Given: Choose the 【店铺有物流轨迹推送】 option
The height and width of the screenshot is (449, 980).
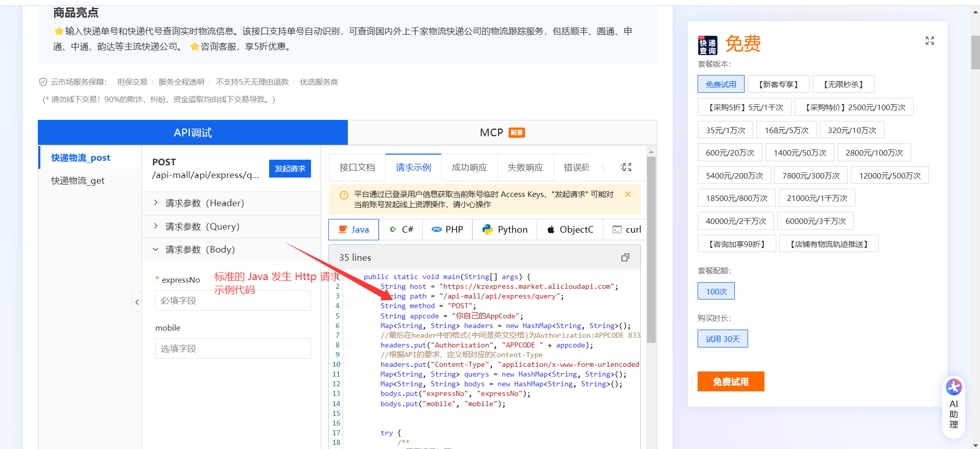Looking at the screenshot, I should (x=829, y=244).
